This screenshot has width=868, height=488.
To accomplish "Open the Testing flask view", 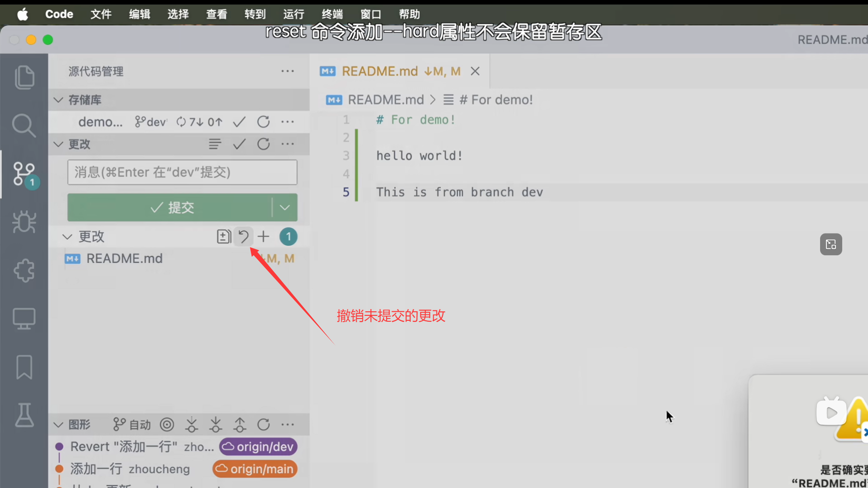I will coord(24,415).
